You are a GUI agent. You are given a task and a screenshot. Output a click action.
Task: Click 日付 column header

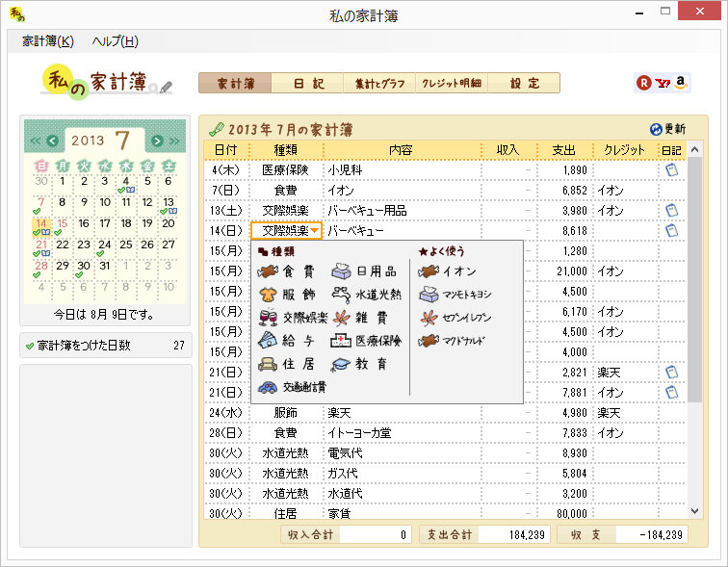coord(226,150)
